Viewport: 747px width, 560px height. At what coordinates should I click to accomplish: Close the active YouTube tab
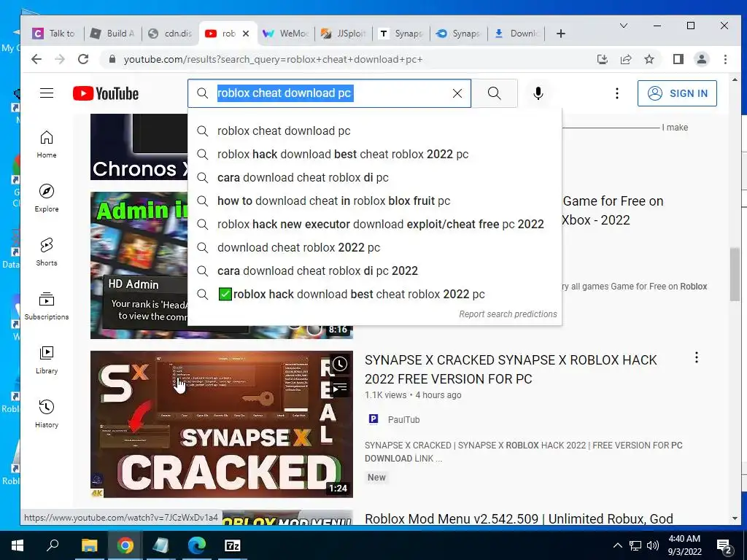(246, 34)
